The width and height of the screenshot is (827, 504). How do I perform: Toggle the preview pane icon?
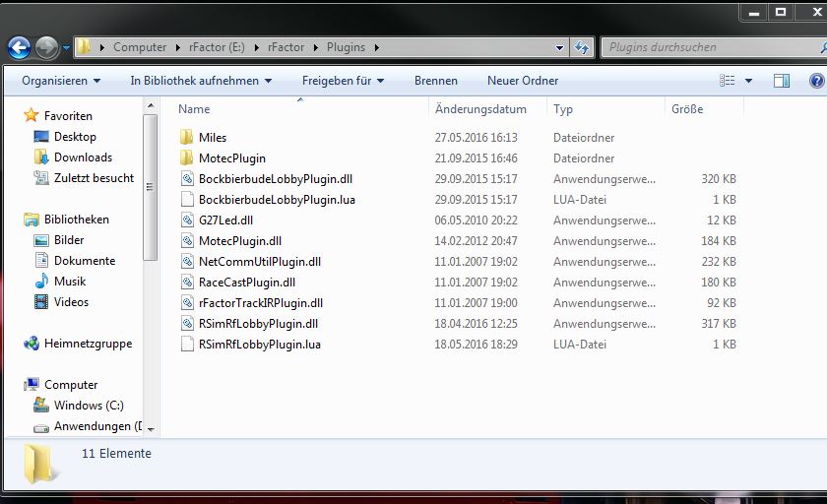tap(781, 81)
